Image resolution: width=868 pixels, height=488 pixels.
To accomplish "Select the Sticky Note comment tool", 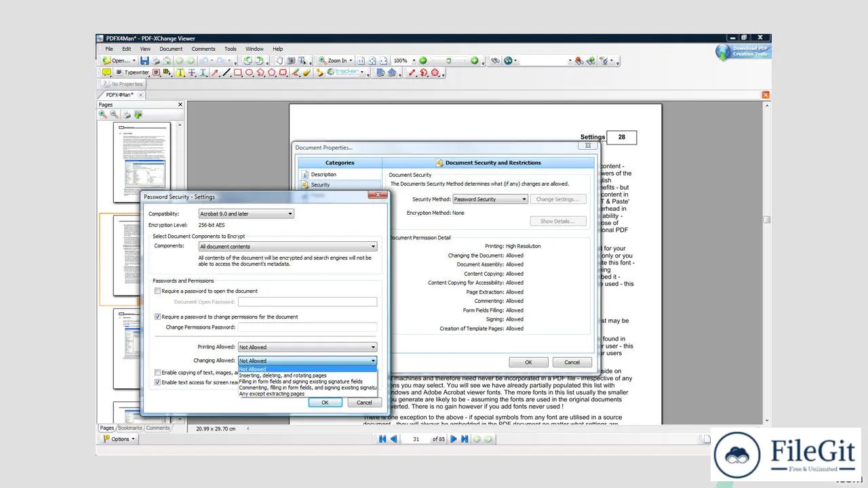I will (x=106, y=73).
